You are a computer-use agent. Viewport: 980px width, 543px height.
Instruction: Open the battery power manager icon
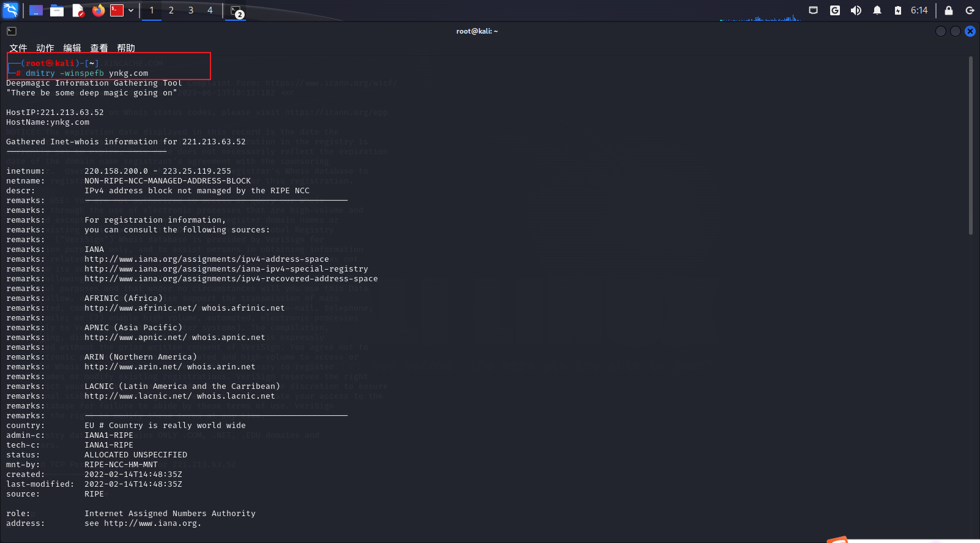coord(898,10)
